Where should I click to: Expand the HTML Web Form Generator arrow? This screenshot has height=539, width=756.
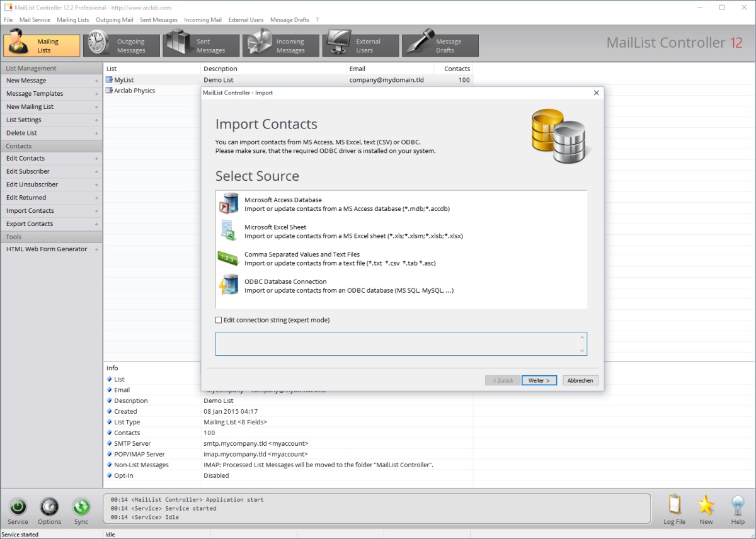point(96,249)
